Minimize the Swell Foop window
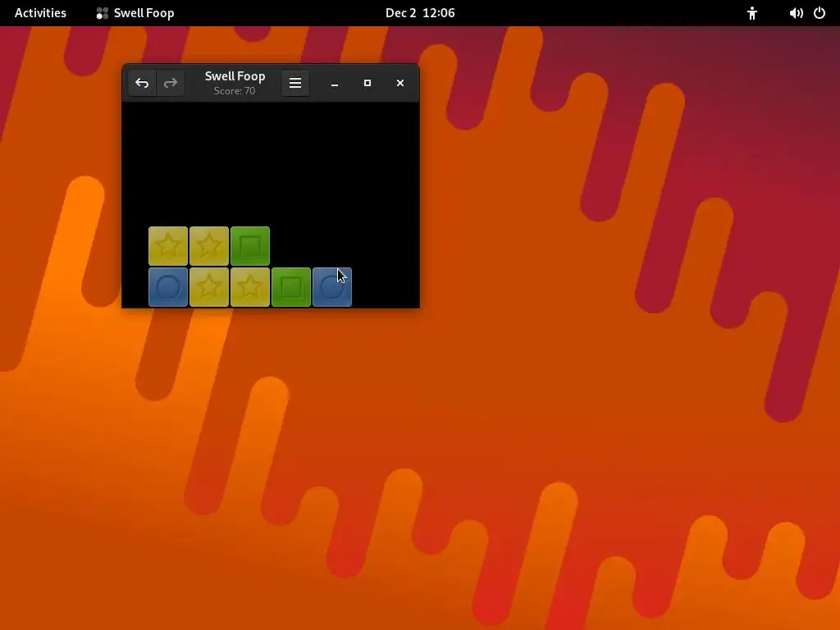The height and width of the screenshot is (630, 840). tap(335, 83)
